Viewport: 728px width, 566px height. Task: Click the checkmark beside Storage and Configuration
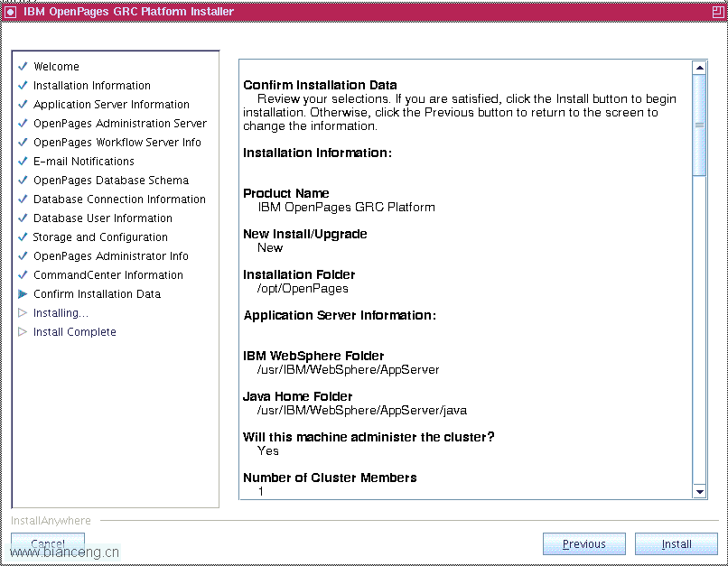pos(23,237)
